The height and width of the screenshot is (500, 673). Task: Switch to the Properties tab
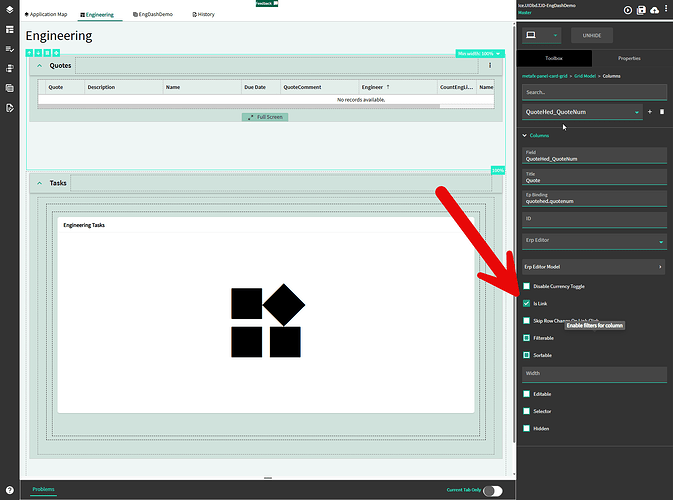[629, 58]
